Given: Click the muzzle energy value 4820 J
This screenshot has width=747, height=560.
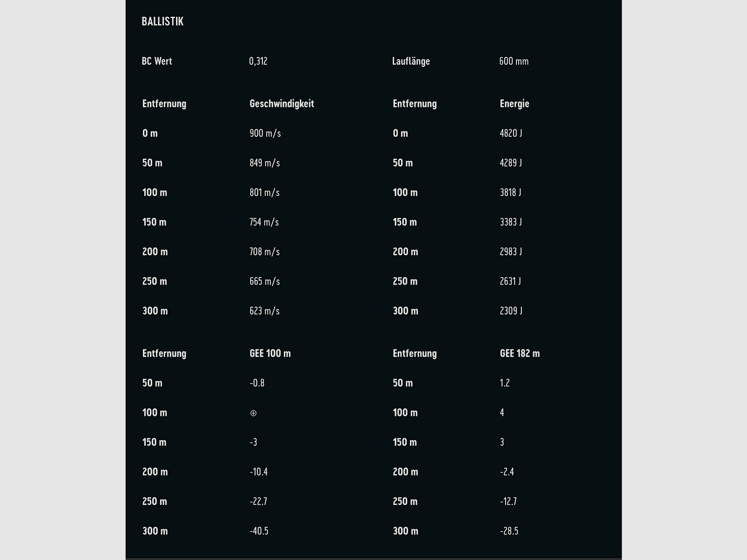Looking at the screenshot, I should tap(511, 133).
